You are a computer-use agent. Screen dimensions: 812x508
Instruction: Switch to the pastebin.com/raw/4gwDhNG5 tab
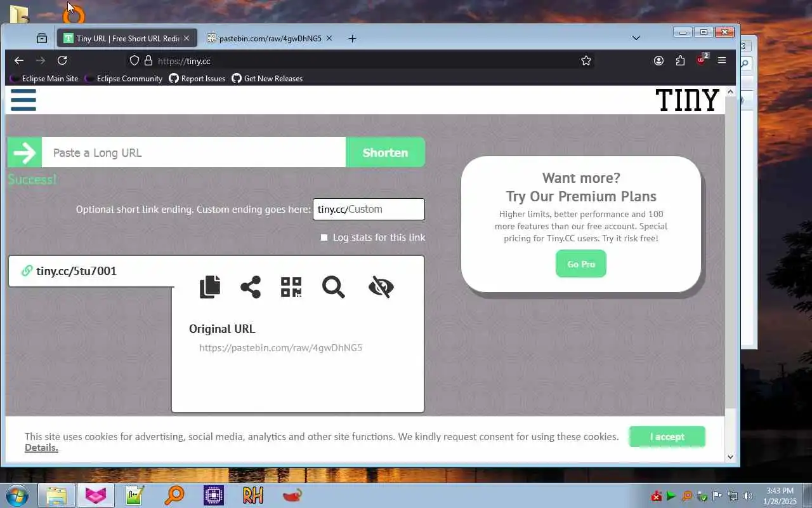269,38
